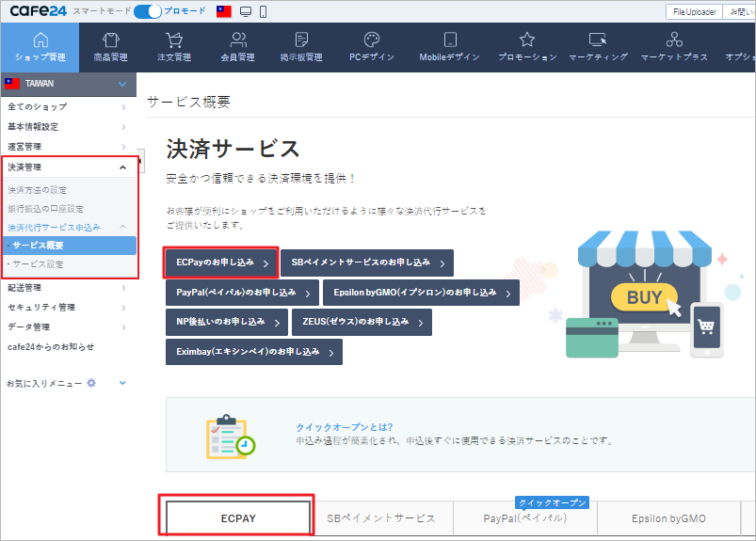This screenshot has width=756, height=541.
Task: Switch to PayPal(ペイパル) tab
Action: 525,518
